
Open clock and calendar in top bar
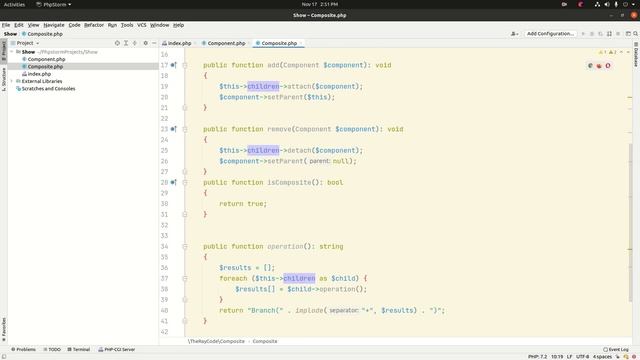click(320, 4)
